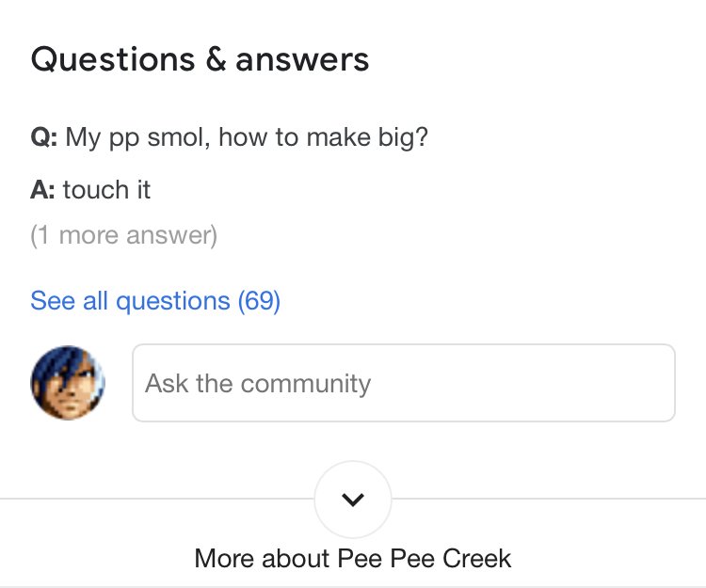Viewport: 706px width, 588px height.
Task: Click the bold Q: label
Action: point(43,137)
